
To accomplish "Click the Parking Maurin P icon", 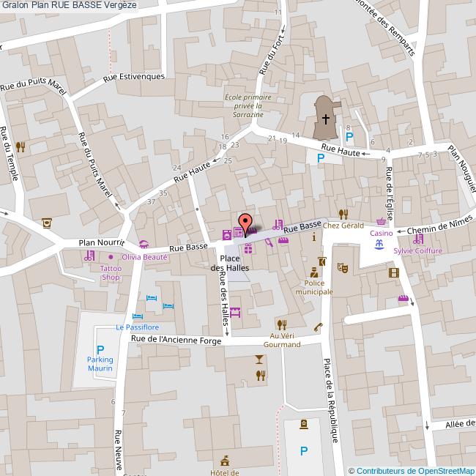I will [100, 351].
